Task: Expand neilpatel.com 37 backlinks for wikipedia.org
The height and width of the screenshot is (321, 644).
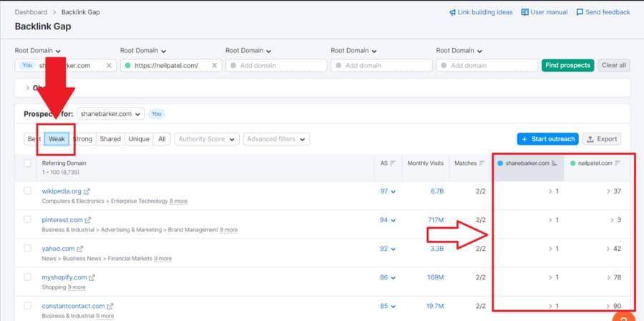Action: pyautogui.click(x=614, y=191)
